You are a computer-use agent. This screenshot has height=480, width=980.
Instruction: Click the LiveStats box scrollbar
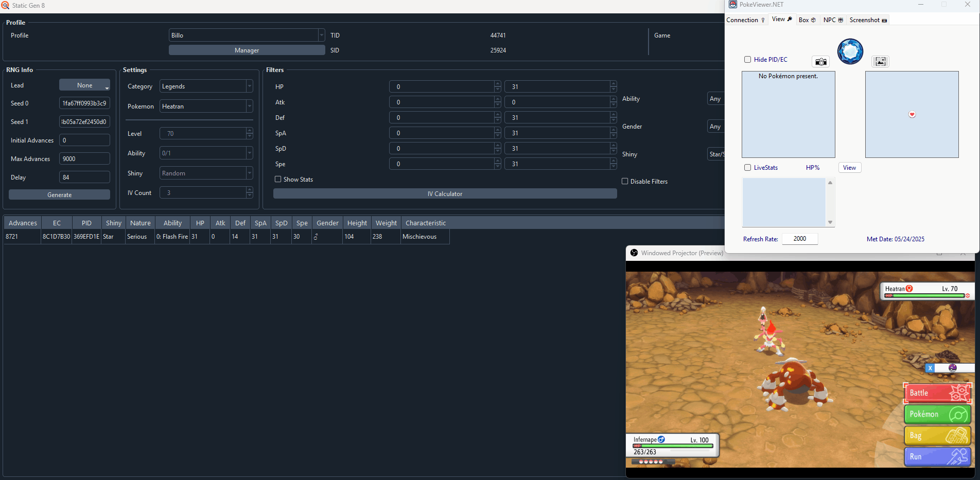[830, 202]
